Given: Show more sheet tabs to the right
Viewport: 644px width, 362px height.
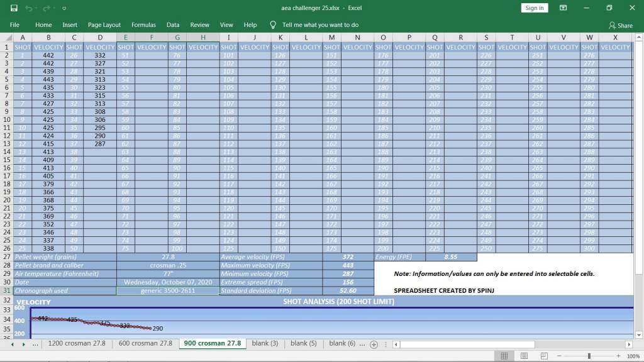Looking at the screenshot, I should pos(362,344).
